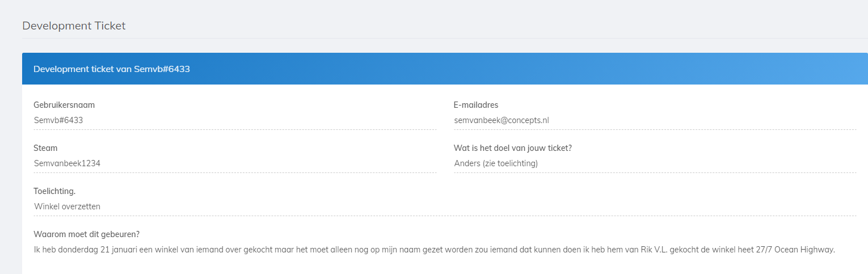Click the 'Gebruikersnaam' field label
The image size is (868, 274).
click(64, 105)
